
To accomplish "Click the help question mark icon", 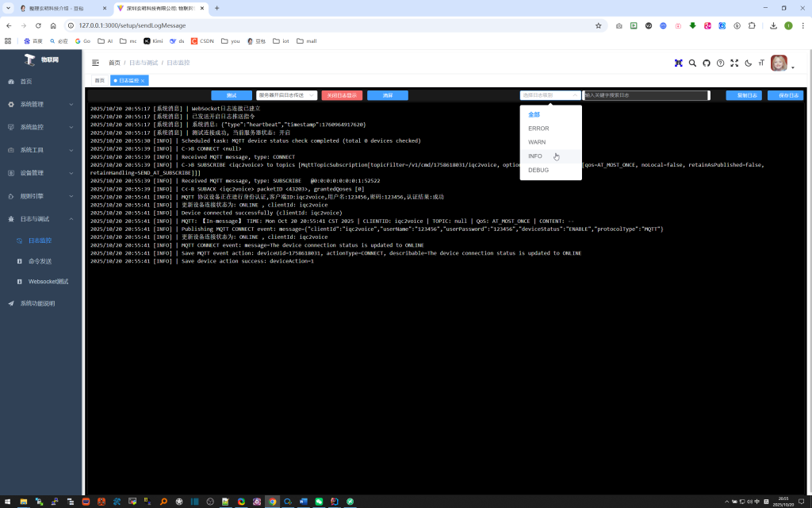I will 720,63.
